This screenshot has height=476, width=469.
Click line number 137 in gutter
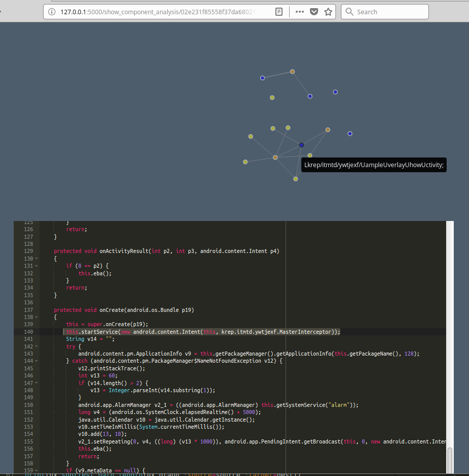[28, 310]
